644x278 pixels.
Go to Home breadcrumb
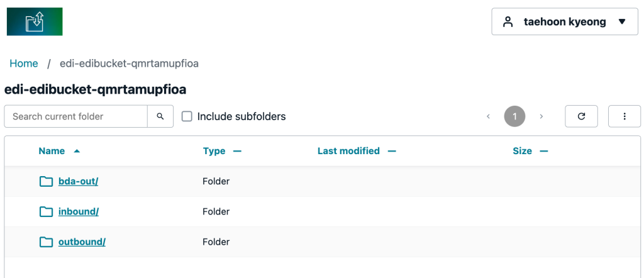coord(24,64)
